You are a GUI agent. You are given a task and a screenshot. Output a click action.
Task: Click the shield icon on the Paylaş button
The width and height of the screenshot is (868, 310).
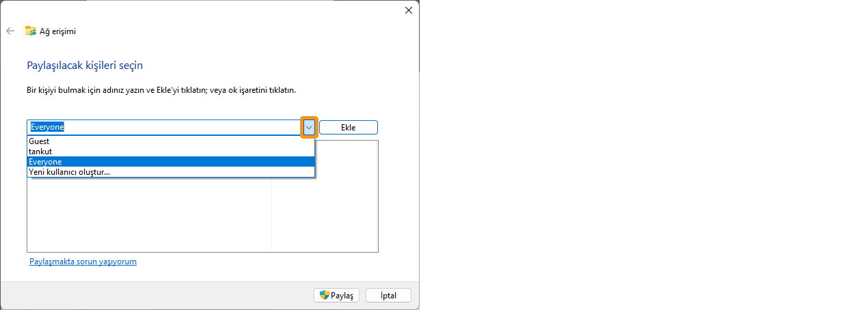click(x=325, y=295)
